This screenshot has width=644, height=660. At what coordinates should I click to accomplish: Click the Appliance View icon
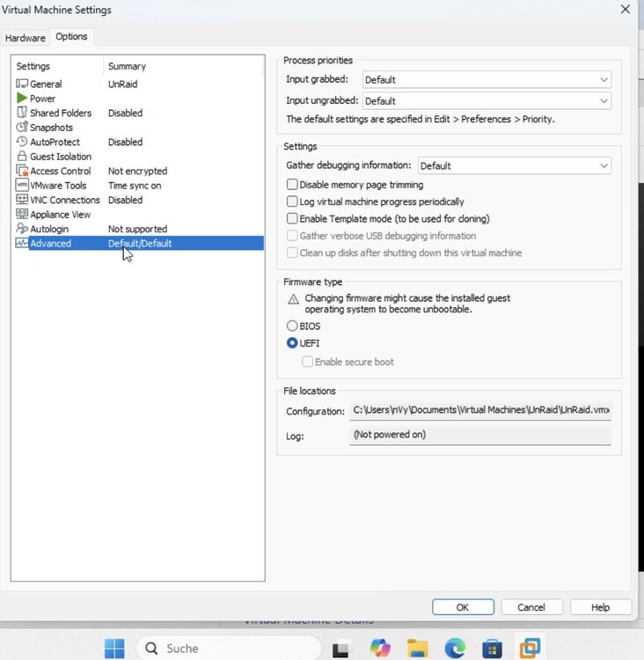click(22, 214)
